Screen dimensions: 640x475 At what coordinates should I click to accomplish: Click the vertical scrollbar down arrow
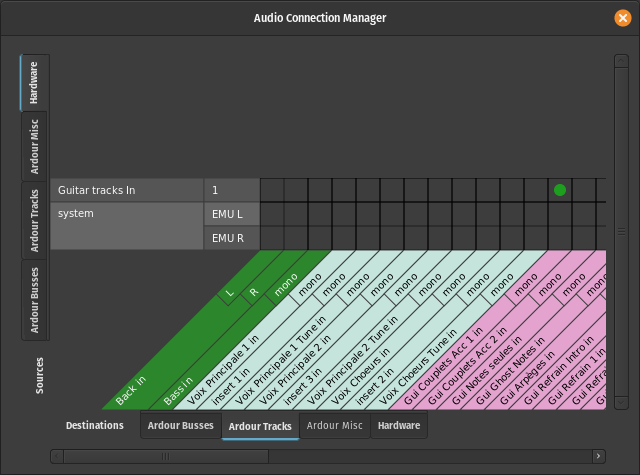tap(621, 403)
